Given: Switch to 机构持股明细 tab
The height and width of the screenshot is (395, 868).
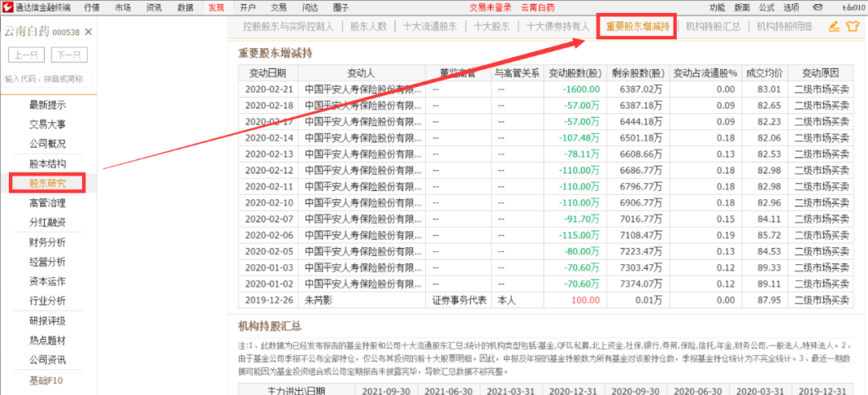Looking at the screenshot, I should coord(784,26).
